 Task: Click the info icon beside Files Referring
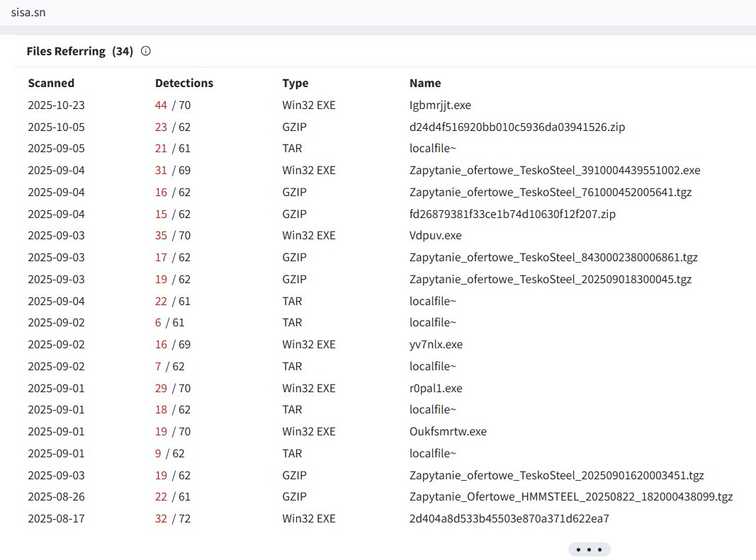(146, 51)
